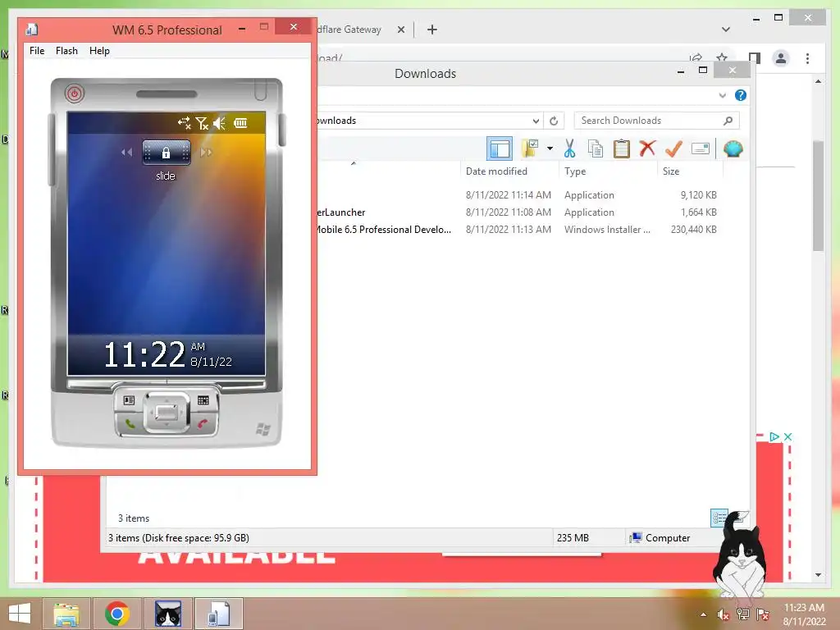Click the folder options icon in Downloads toolbar

pyautogui.click(x=531, y=148)
